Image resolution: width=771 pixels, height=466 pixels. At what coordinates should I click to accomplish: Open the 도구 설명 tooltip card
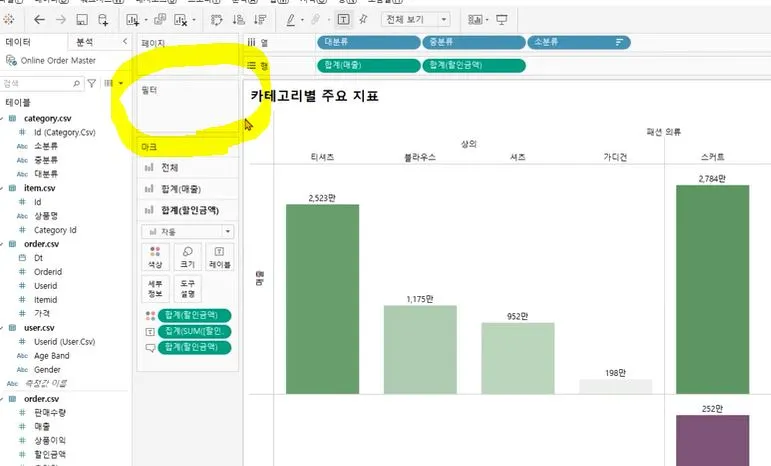pyautogui.click(x=187, y=289)
